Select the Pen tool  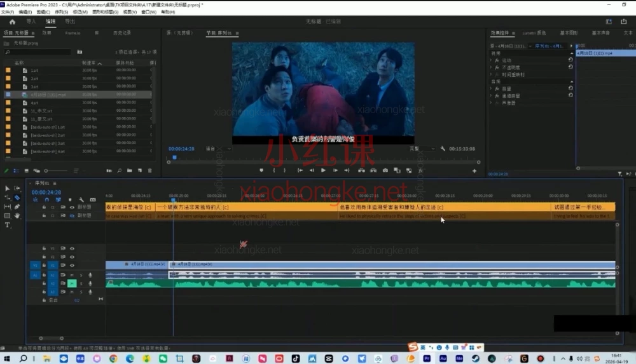pos(17,206)
